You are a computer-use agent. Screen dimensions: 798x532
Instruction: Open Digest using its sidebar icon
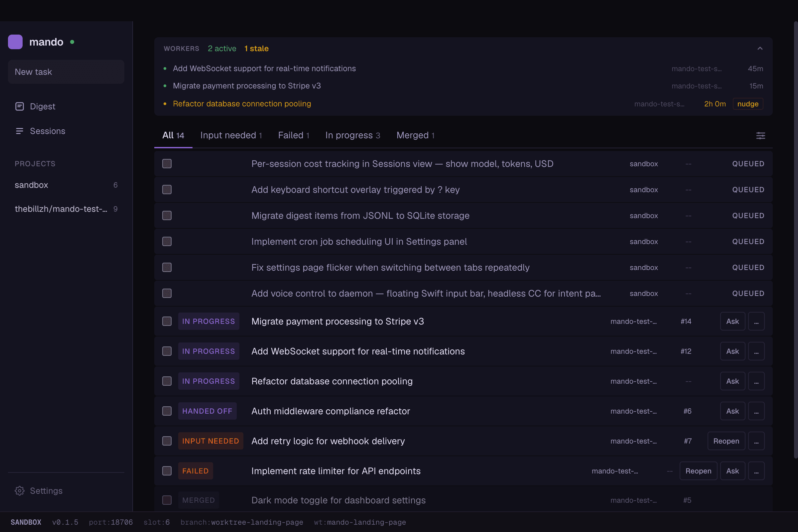click(20, 106)
